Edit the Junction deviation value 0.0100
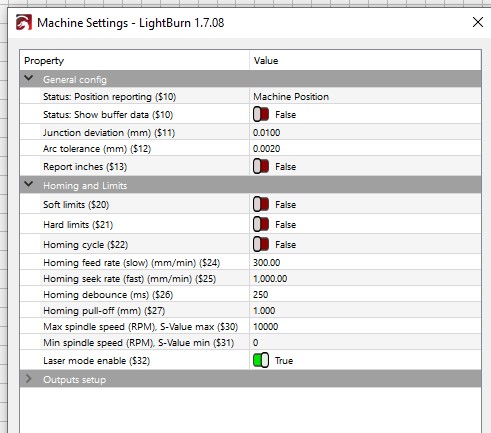This screenshot has width=491, height=433. coord(365,133)
